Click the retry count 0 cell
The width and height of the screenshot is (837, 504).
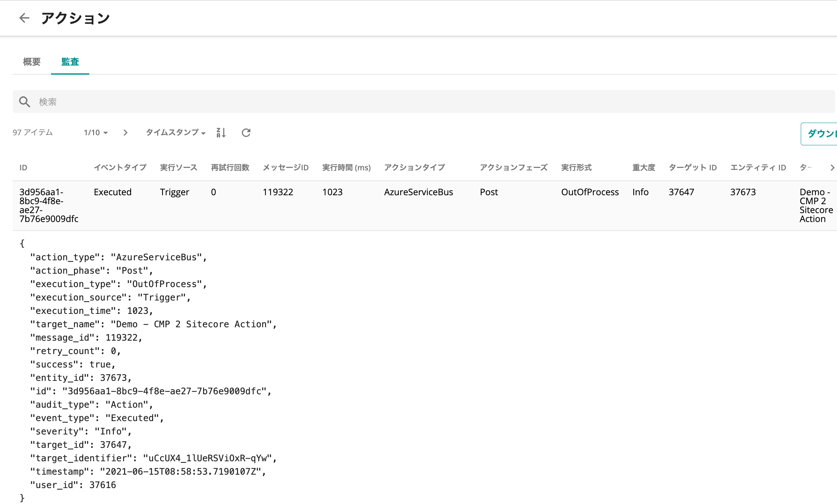[x=213, y=192]
